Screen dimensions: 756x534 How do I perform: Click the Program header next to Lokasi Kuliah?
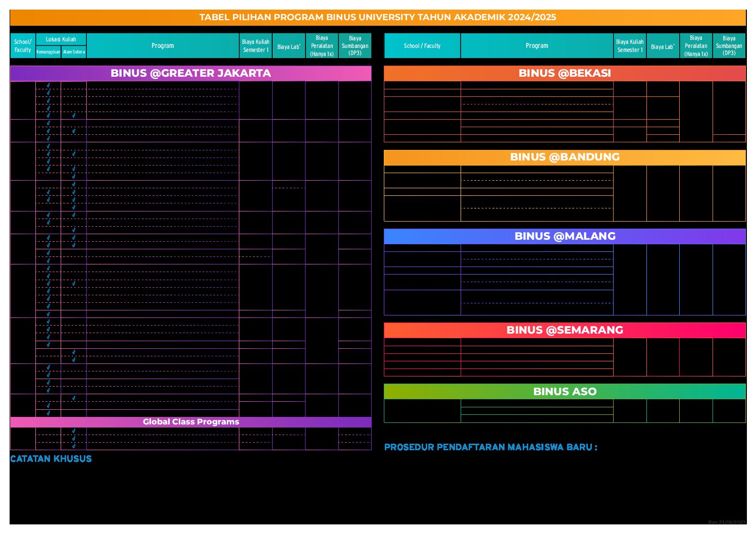[x=163, y=46]
